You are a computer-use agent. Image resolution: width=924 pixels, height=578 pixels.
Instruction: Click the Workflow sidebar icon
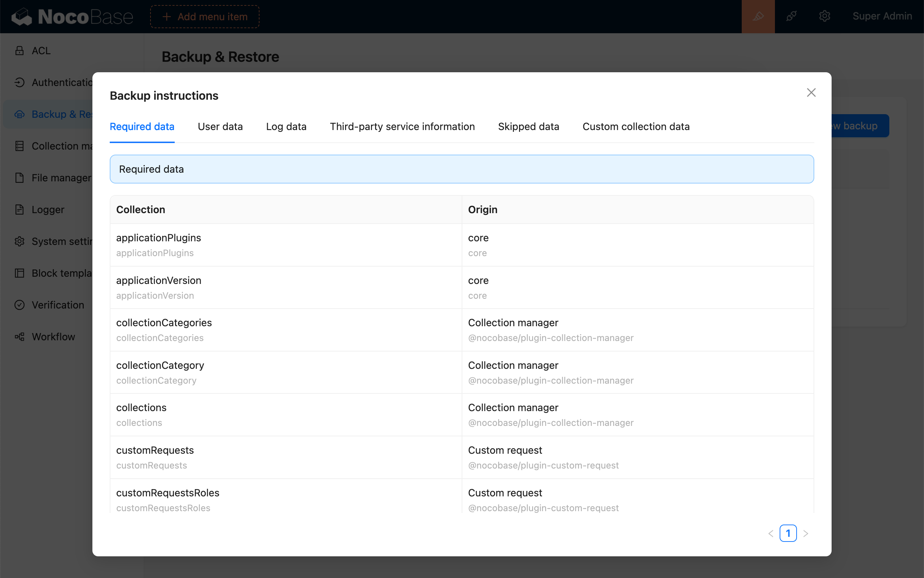pyautogui.click(x=19, y=336)
